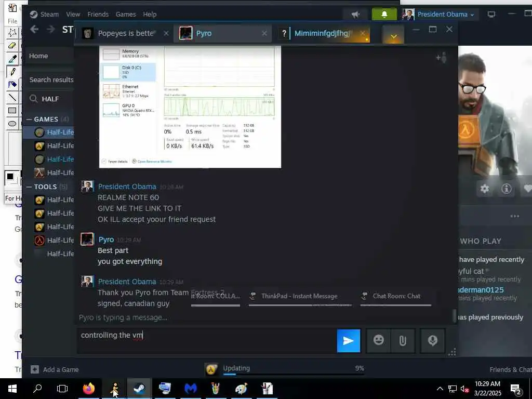This screenshot has width=532, height=399.
Task: Collapse the GAMES section in library
Action: pos(29,119)
